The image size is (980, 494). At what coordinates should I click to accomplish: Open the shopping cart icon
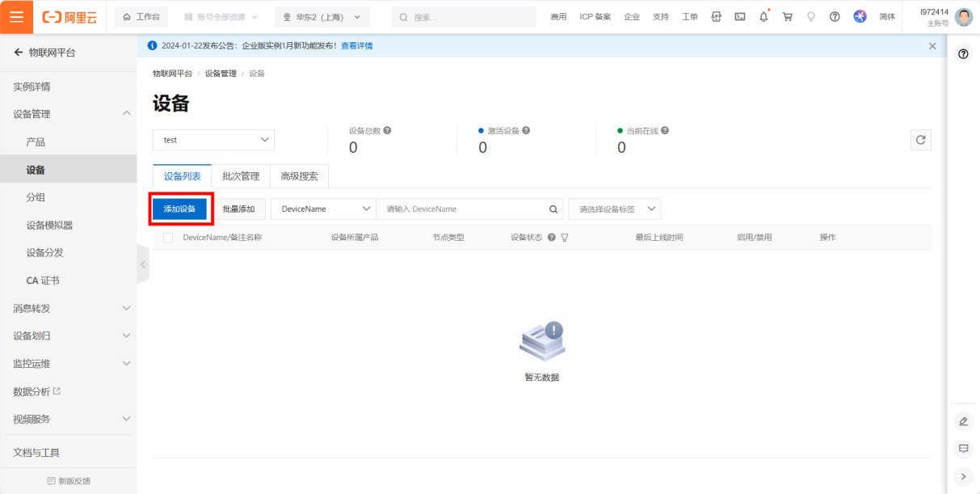(787, 17)
